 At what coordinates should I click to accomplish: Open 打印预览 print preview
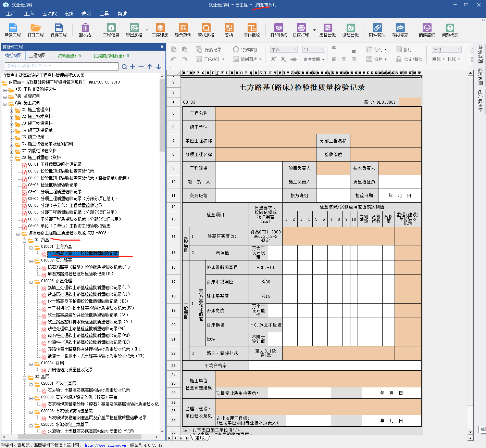(x=278, y=30)
